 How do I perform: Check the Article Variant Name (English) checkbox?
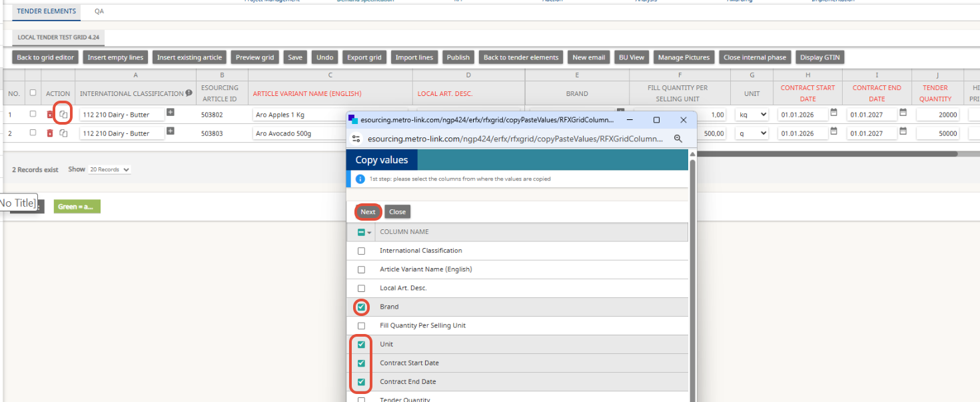[362, 270]
